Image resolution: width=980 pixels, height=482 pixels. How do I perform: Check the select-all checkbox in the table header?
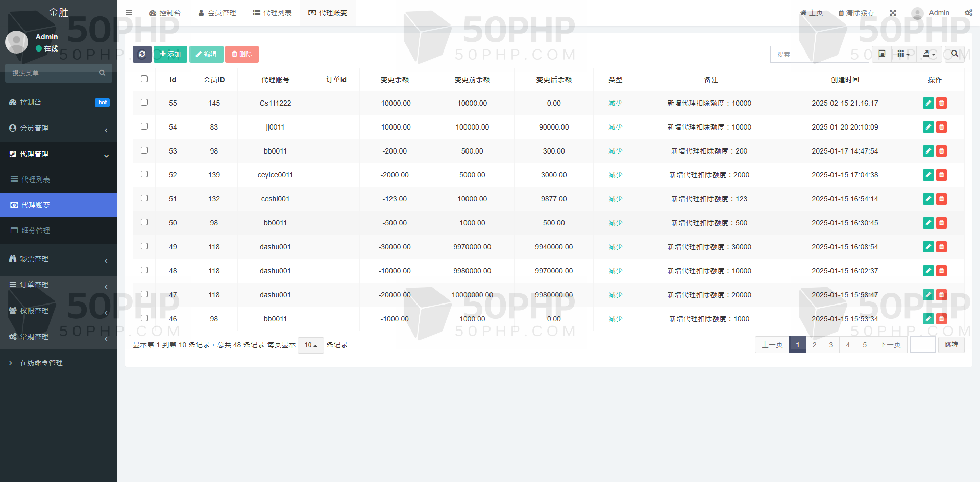(x=144, y=79)
